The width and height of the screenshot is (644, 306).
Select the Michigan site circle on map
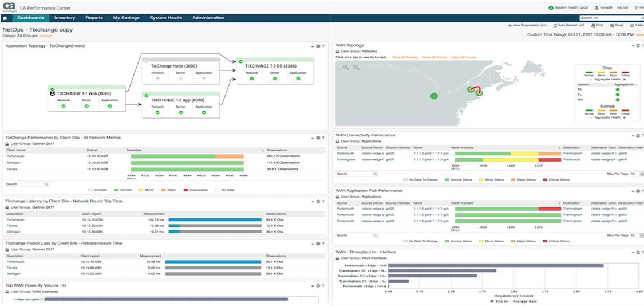[434, 96]
